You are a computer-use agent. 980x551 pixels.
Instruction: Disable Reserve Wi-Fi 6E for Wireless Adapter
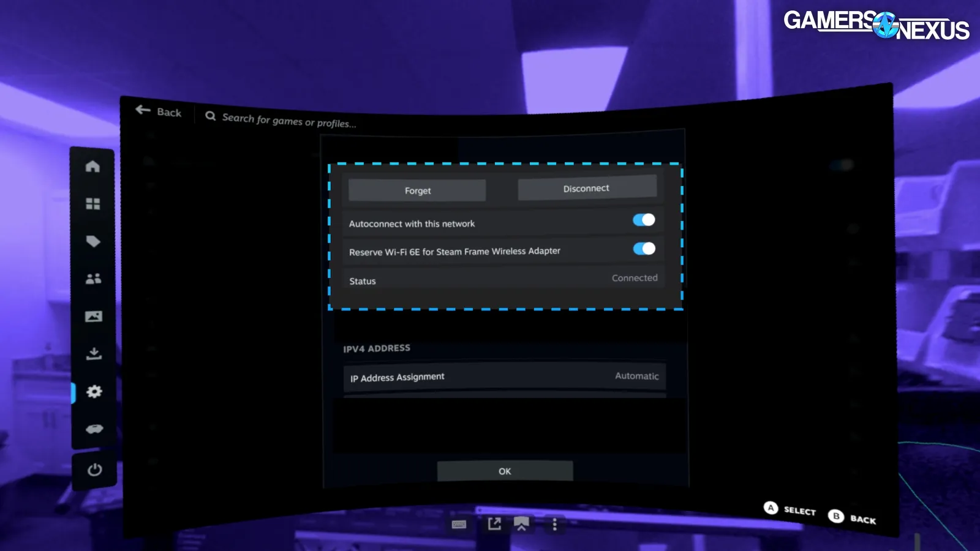[644, 249]
